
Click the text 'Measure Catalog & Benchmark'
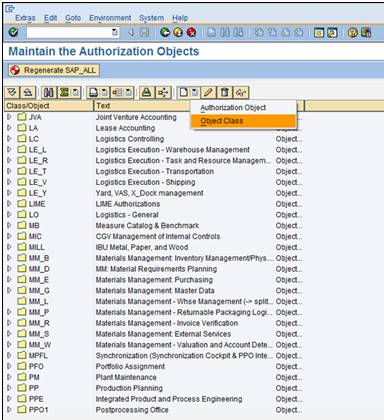tap(147, 225)
